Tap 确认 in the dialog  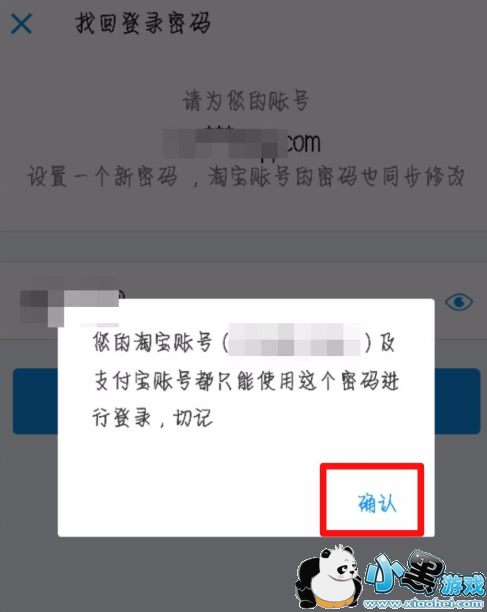pos(377,503)
